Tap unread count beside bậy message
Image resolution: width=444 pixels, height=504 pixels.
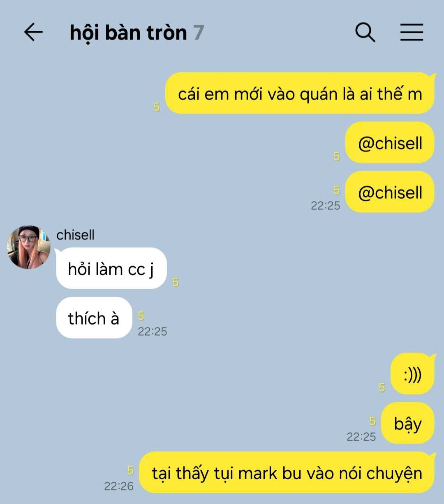point(372,421)
